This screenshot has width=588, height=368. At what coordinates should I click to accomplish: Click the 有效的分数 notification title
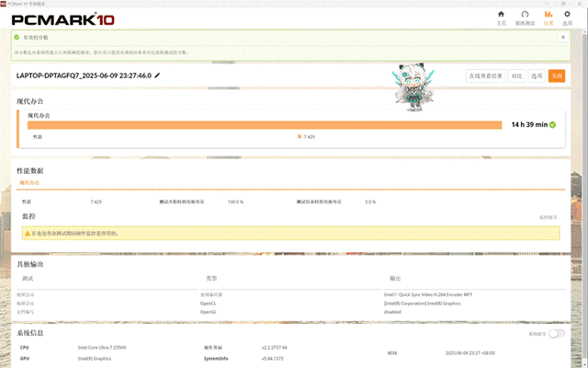[x=36, y=37]
